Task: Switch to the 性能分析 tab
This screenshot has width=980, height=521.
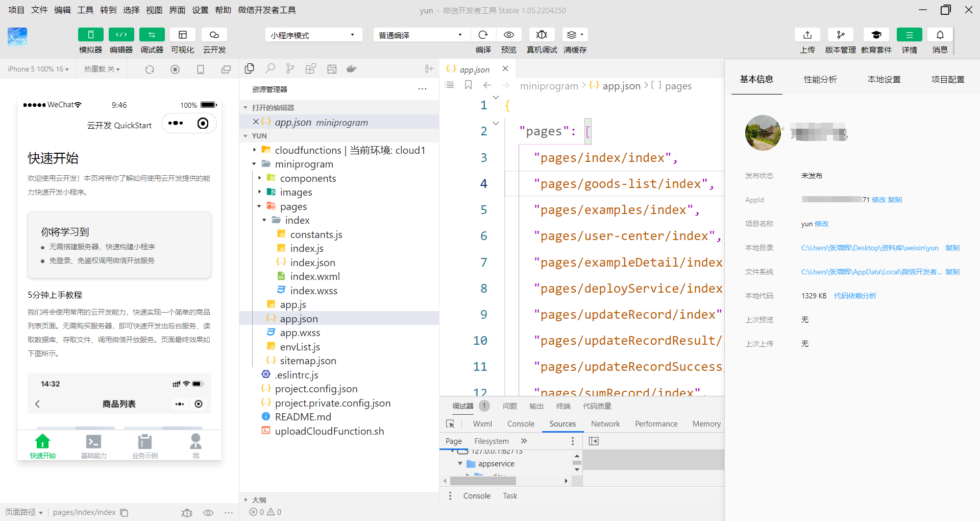Action: pos(820,80)
